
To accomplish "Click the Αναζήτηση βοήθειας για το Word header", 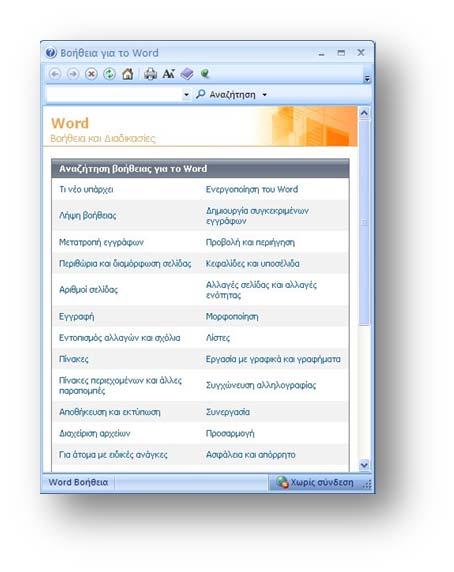I will click(200, 169).
